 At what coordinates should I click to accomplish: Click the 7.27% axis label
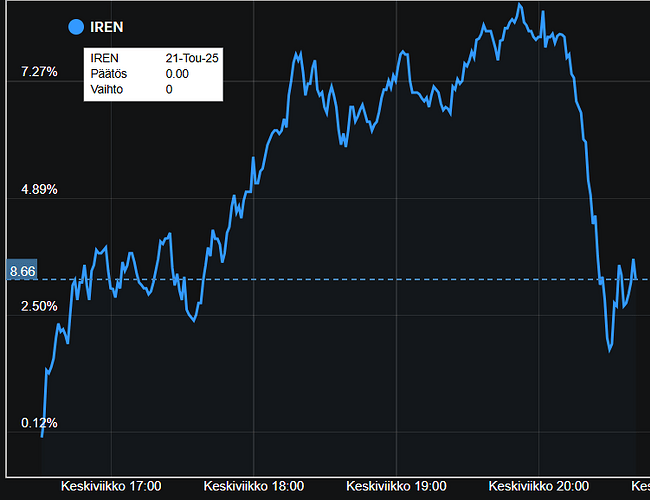(39, 72)
